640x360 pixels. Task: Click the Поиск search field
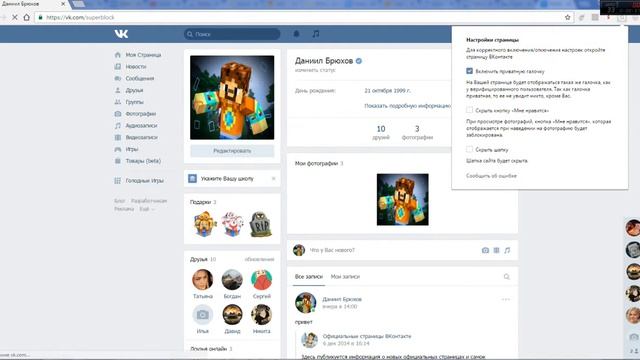click(232, 34)
